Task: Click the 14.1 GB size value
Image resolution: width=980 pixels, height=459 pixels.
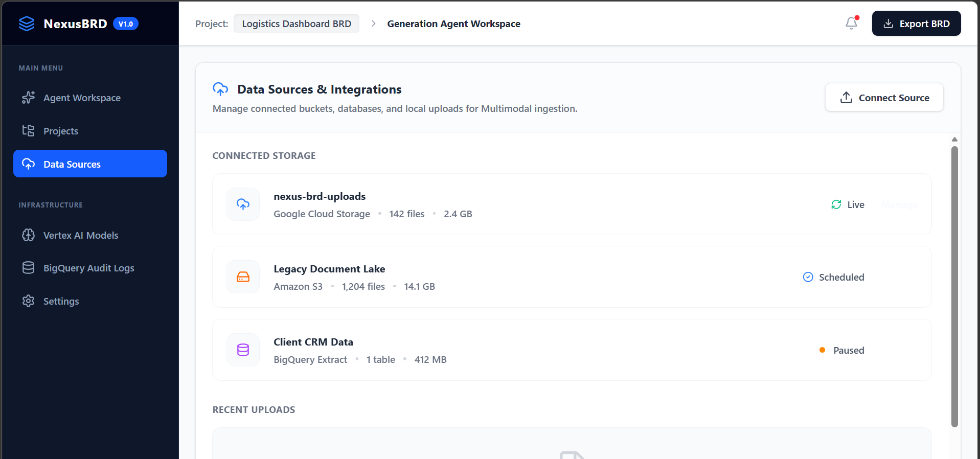Action: click(x=420, y=286)
